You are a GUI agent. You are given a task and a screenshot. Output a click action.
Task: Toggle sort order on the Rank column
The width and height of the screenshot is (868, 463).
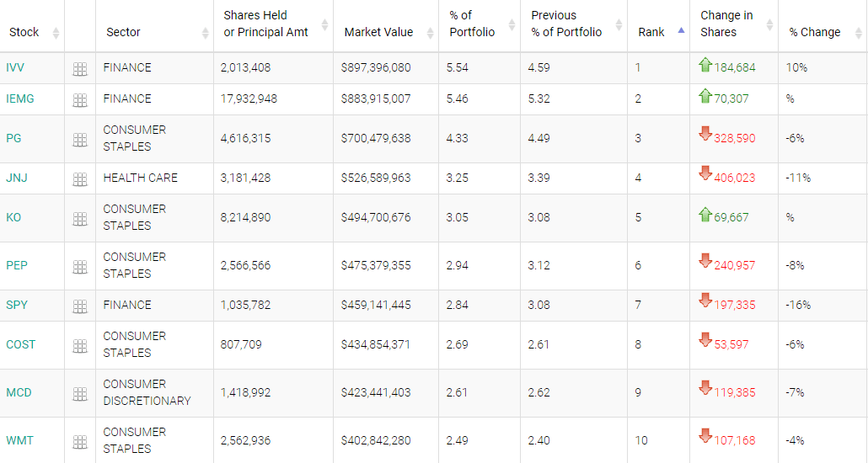click(651, 32)
